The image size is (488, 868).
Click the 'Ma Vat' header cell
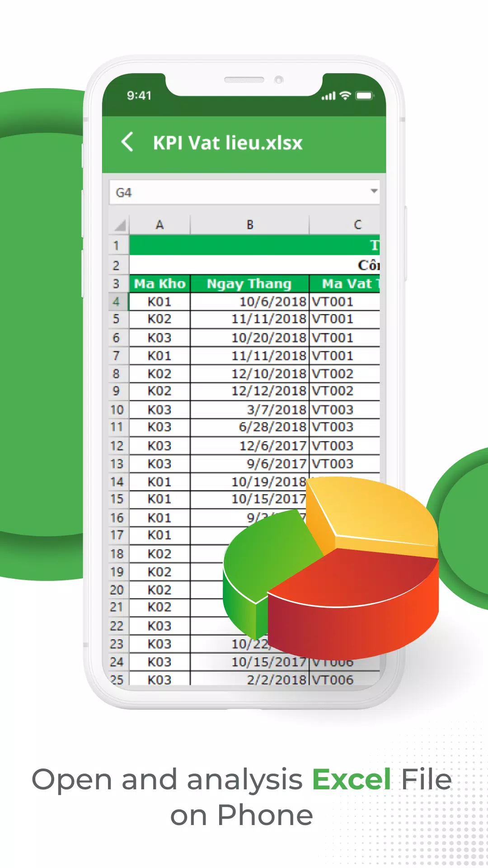click(x=345, y=283)
